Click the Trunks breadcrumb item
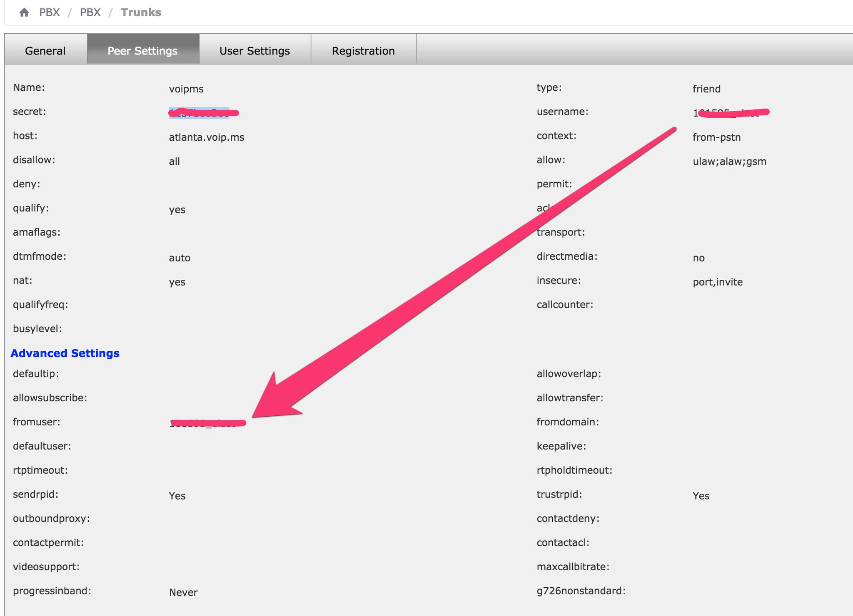Screen dimensions: 853x616 [141, 12]
